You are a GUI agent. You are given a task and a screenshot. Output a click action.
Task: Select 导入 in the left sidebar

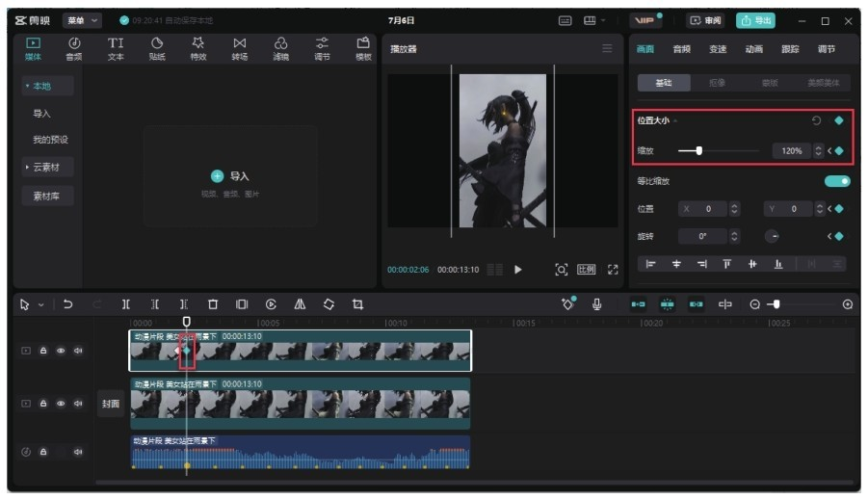click(42, 114)
